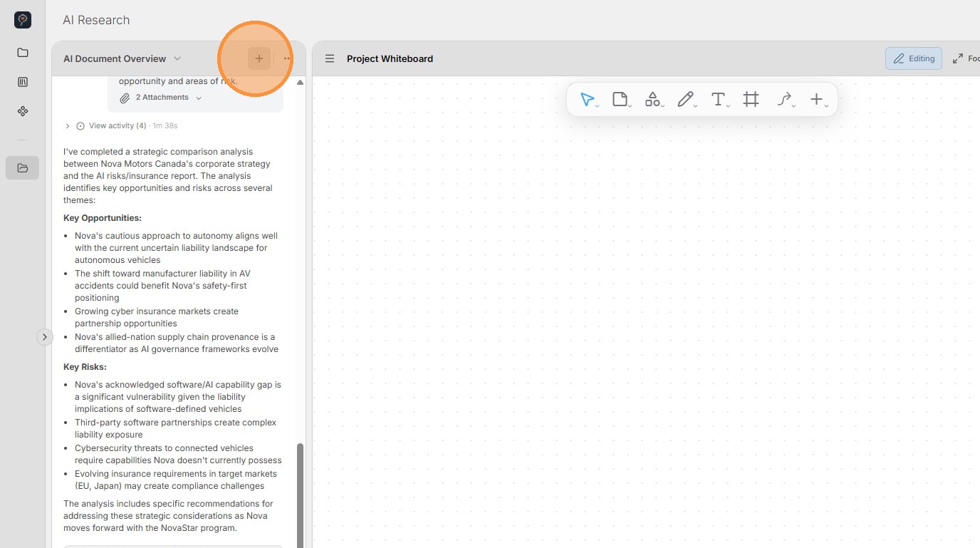Click the Key Risks heading
Screen dimensions: 980x548
point(85,367)
